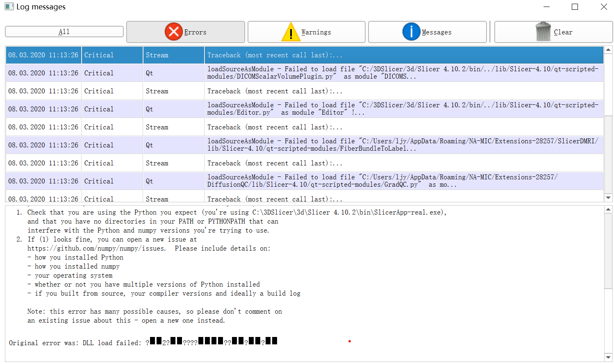614x364 pixels.
Task: Click the blue Messages info icon
Action: [411, 32]
